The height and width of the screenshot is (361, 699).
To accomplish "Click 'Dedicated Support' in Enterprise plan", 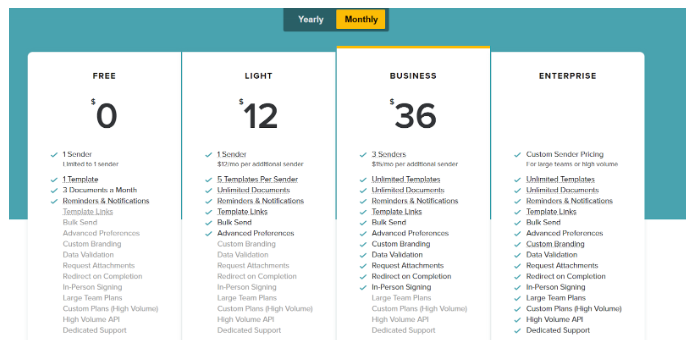I will tap(558, 330).
